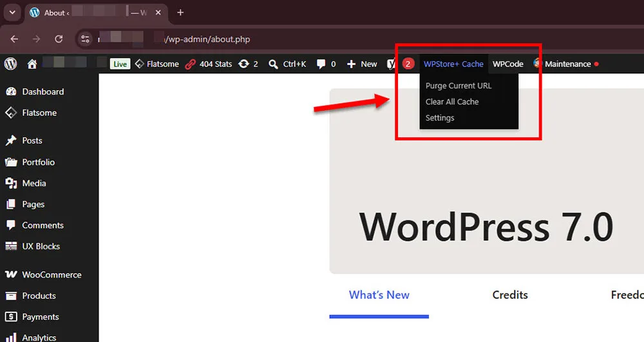Select Purge Current URL menu item

click(459, 86)
